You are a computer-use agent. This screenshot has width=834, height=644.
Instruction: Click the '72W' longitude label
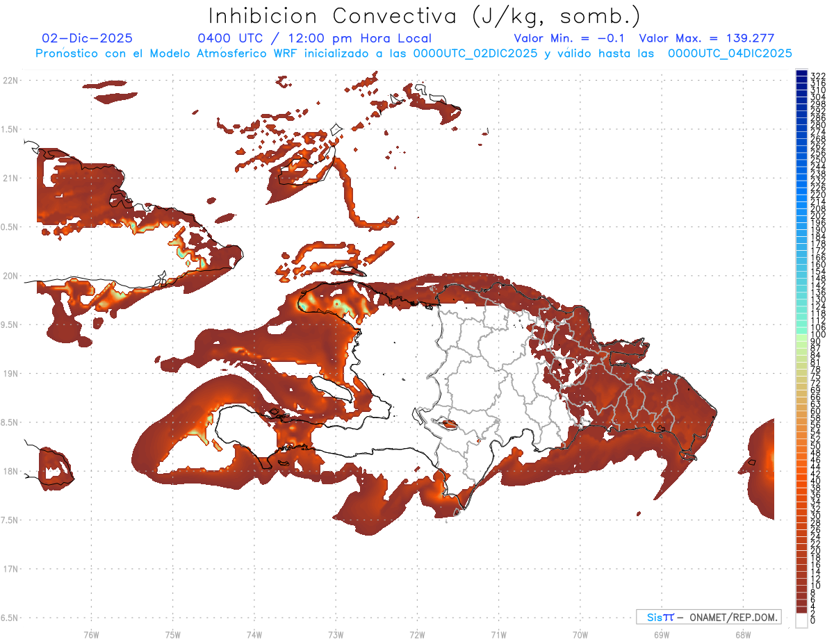click(x=417, y=634)
